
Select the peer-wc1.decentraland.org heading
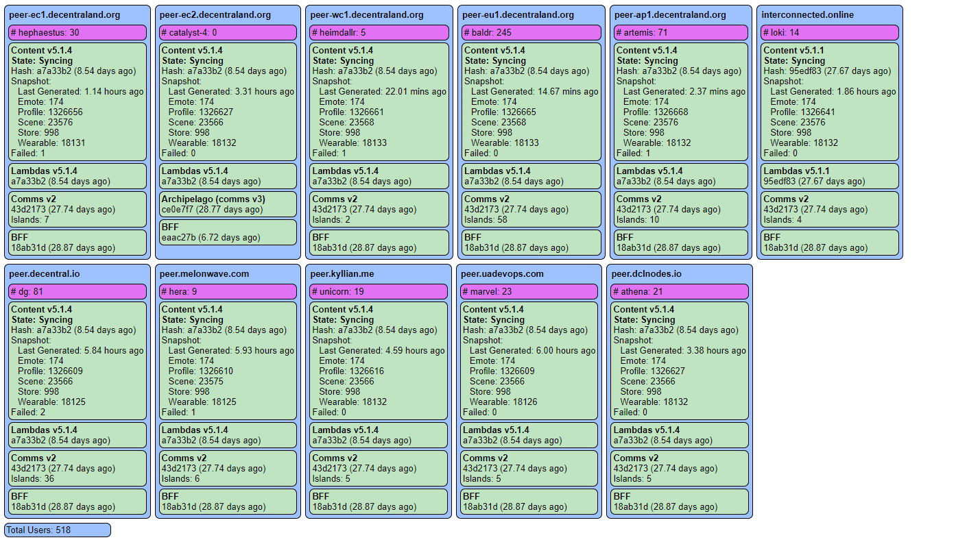pyautogui.click(x=366, y=14)
